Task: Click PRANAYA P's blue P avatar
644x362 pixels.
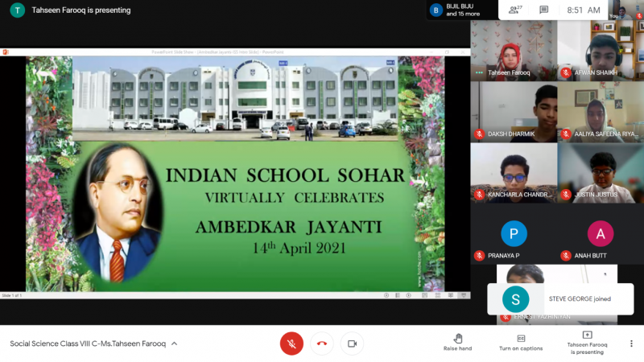Action: coord(514,233)
